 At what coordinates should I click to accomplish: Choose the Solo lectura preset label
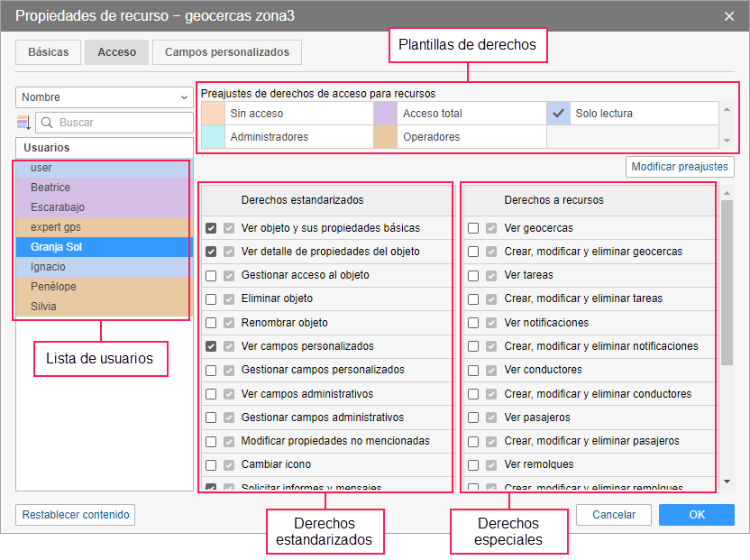pyautogui.click(x=604, y=114)
